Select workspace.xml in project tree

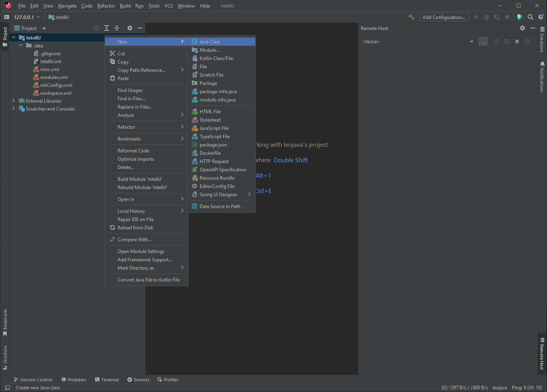(52, 93)
